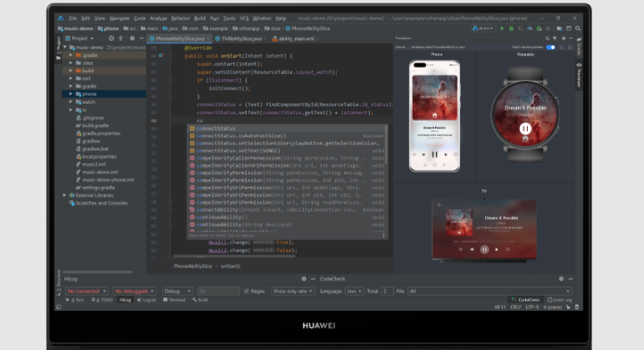Expand the watch module in project tree

click(71, 102)
